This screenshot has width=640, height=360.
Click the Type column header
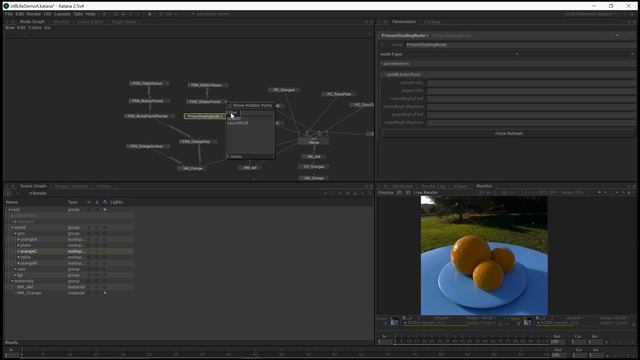pyautogui.click(x=73, y=202)
